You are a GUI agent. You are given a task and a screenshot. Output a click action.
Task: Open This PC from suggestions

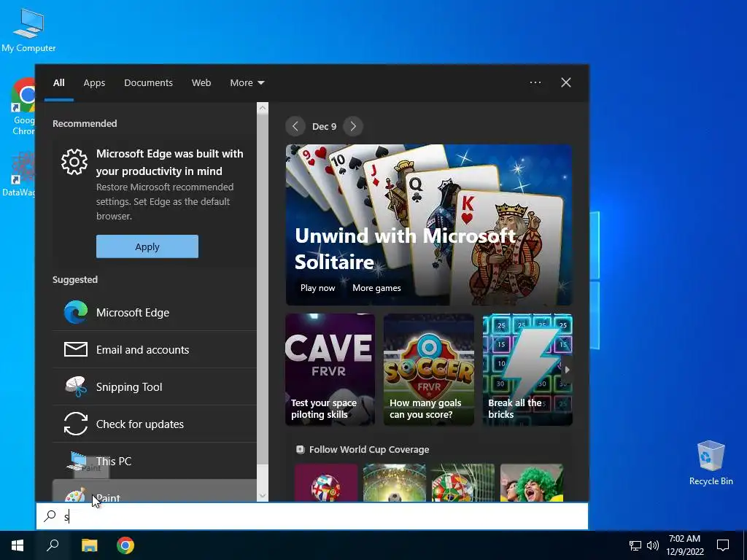click(155, 461)
